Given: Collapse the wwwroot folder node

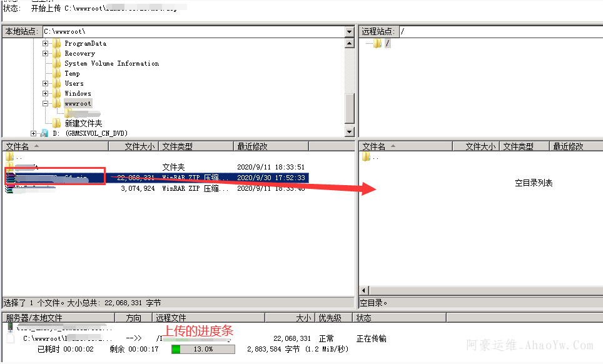Looking at the screenshot, I should click(46, 103).
